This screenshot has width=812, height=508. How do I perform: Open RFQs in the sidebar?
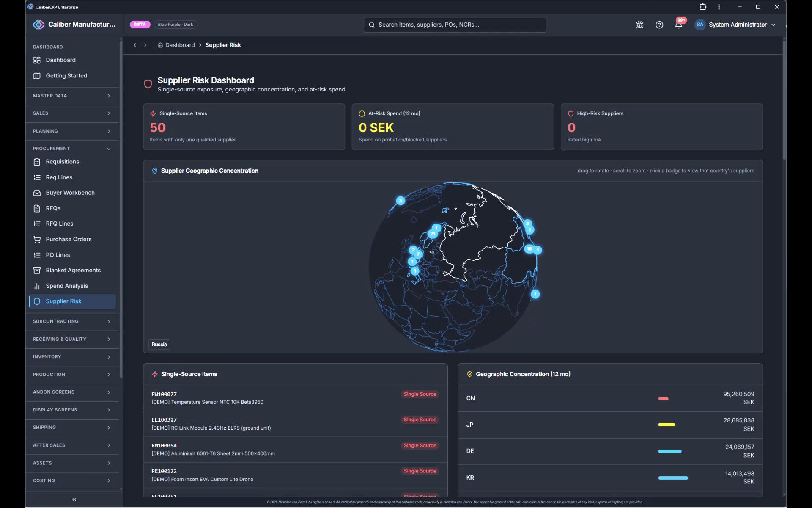(x=72, y=208)
